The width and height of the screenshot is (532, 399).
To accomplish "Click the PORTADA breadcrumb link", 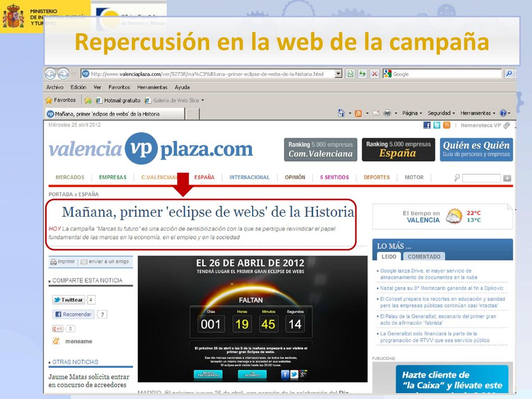I will [61, 194].
